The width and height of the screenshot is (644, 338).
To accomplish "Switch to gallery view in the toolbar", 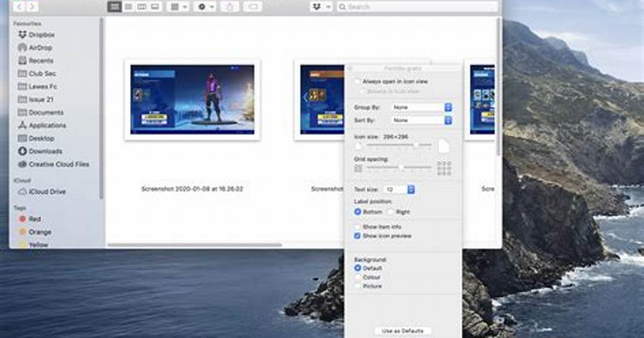I will coord(155,6).
